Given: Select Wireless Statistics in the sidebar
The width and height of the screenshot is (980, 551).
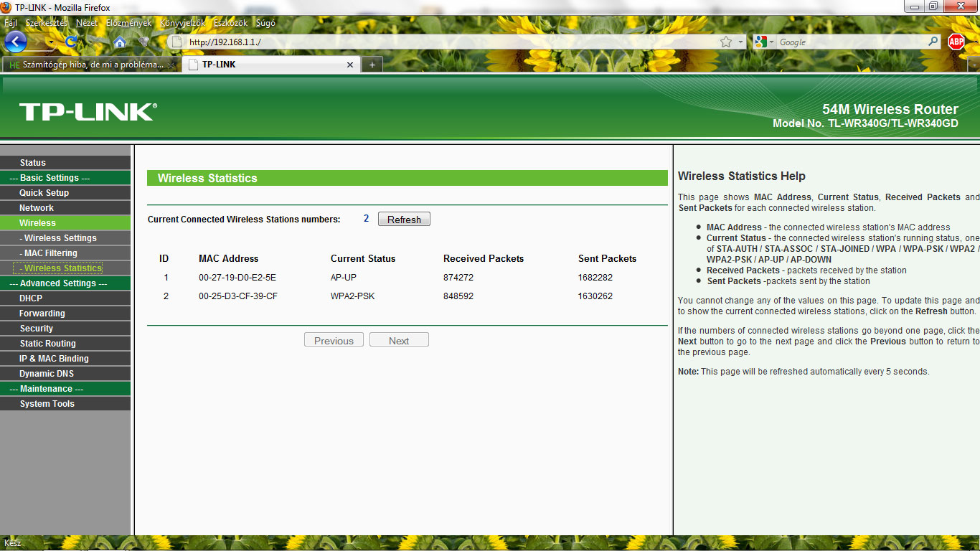Looking at the screenshot, I should [x=65, y=268].
